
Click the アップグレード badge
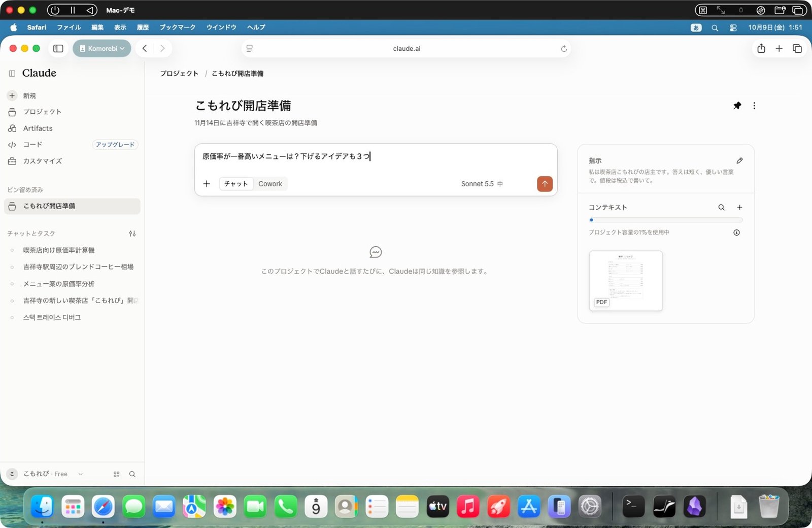point(115,145)
